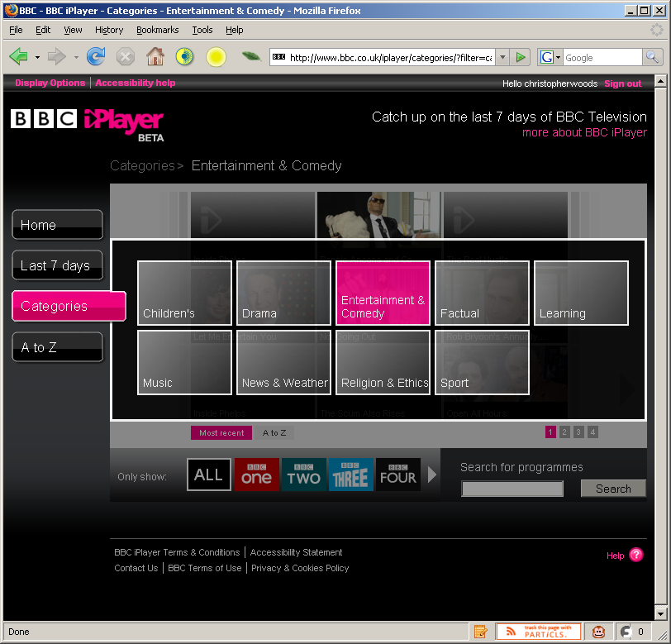Image resolution: width=671 pixels, height=644 pixels.
Task: Open the Display Options link
Action: click(50, 83)
